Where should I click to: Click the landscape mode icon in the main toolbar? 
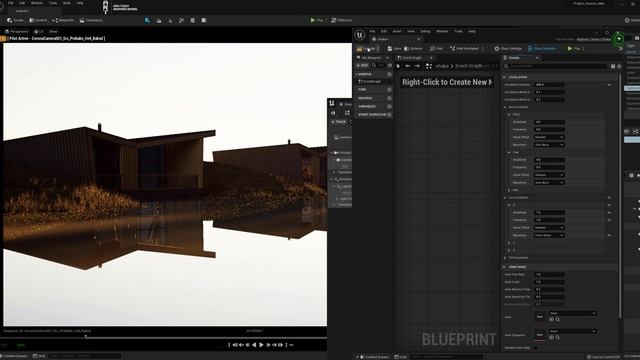click(x=159, y=20)
